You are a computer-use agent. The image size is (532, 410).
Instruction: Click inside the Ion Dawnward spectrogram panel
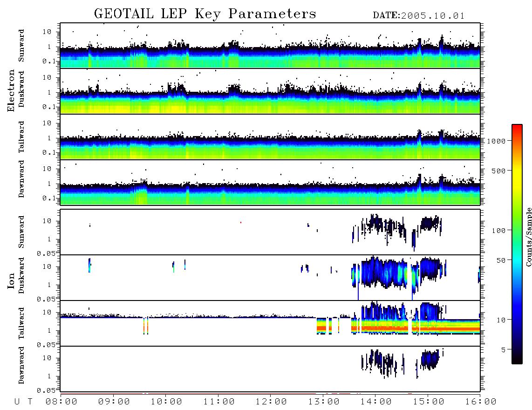(270, 369)
